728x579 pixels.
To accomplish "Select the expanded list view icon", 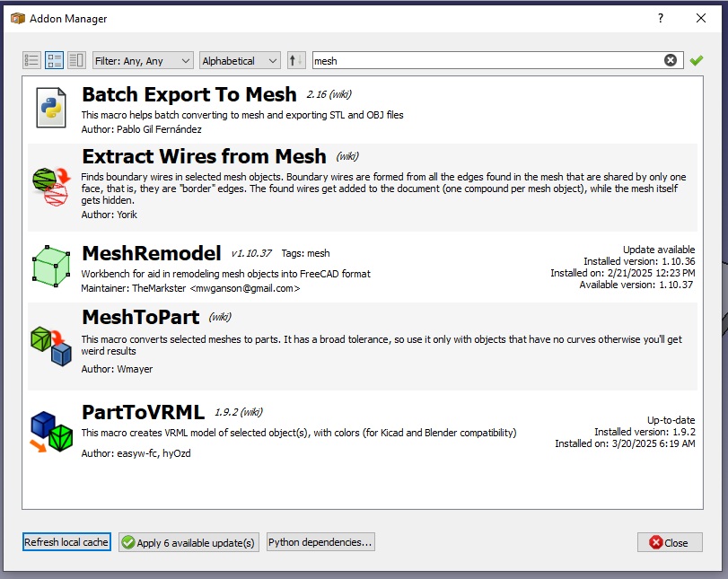I will pyautogui.click(x=54, y=60).
